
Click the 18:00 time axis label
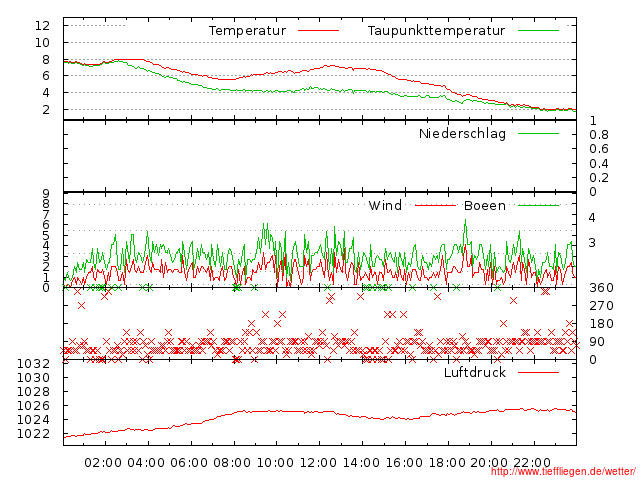tap(447, 463)
